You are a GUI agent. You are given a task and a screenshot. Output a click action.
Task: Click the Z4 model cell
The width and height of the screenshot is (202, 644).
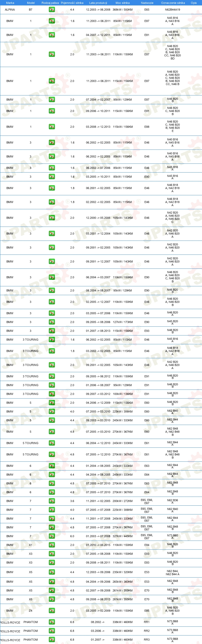pos(30,611)
